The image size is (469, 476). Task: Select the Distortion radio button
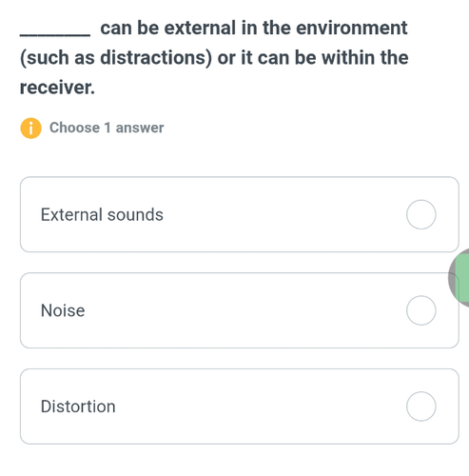point(421,407)
